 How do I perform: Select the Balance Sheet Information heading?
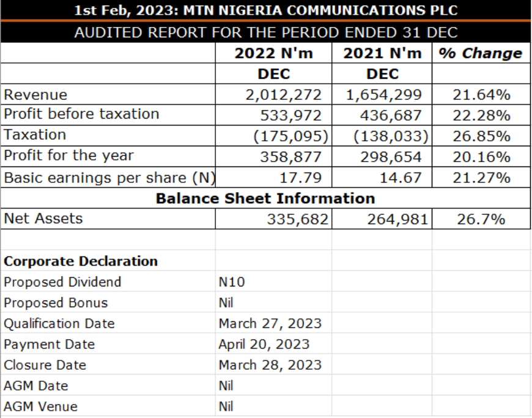click(265, 198)
